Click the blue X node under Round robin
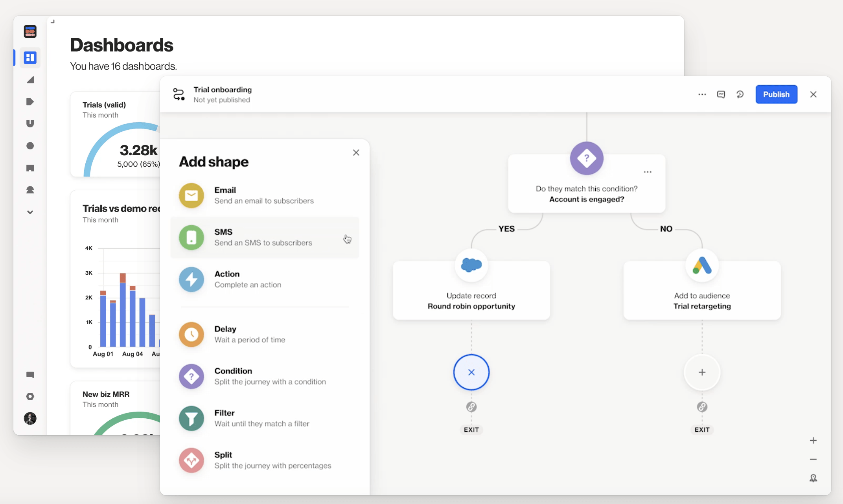This screenshot has height=504, width=843. click(471, 372)
